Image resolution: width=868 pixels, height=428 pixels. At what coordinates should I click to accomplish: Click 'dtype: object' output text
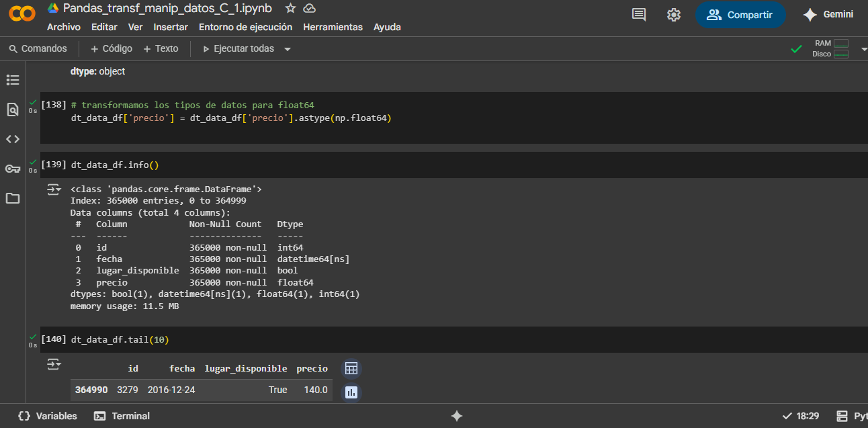click(97, 71)
